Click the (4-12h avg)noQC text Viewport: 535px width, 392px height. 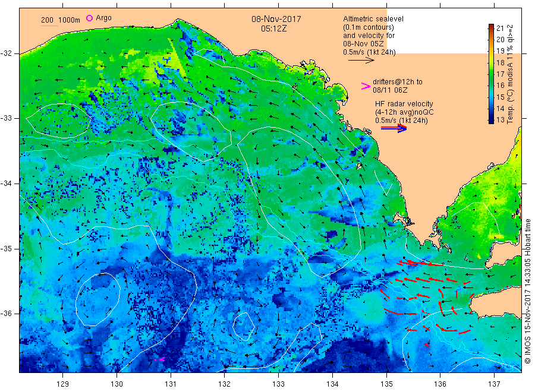(404, 112)
